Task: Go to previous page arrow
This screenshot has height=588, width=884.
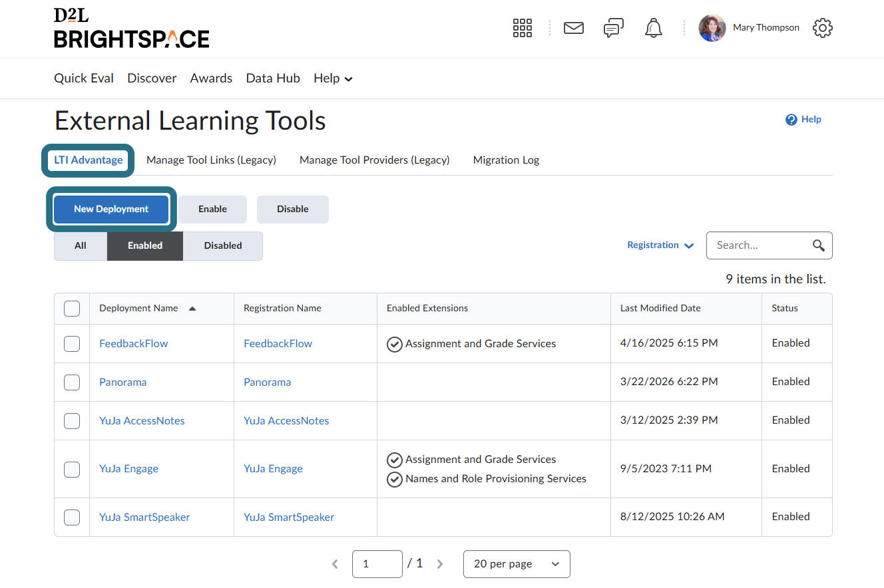Action: point(335,564)
